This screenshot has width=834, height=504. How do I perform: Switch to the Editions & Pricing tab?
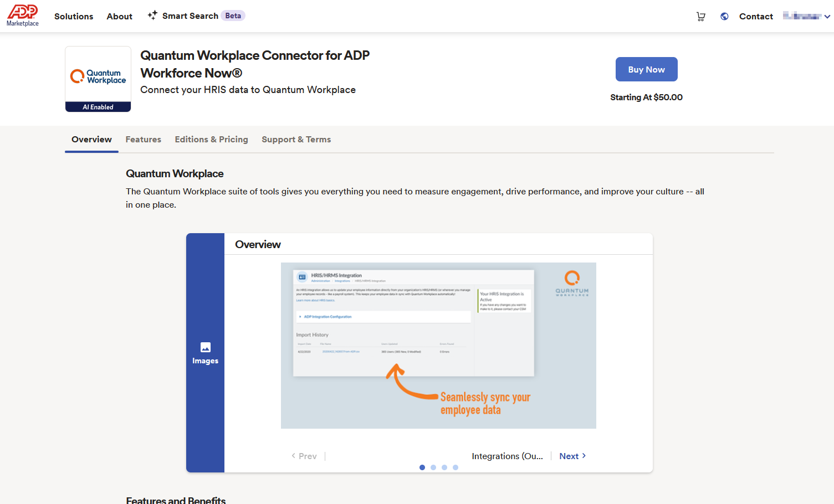(211, 140)
